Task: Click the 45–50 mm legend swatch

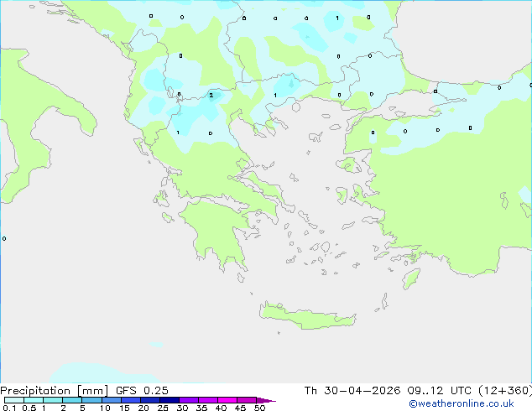Action: [247, 400]
